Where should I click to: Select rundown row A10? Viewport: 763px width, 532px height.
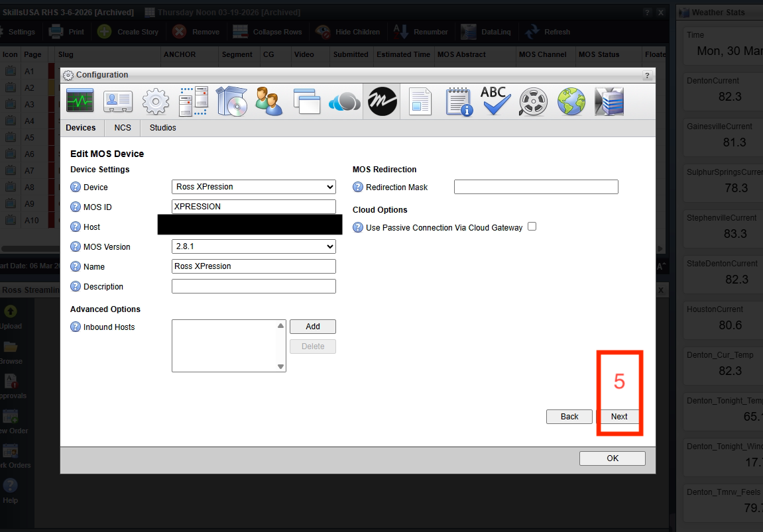pyautogui.click(x=29, y=221)
